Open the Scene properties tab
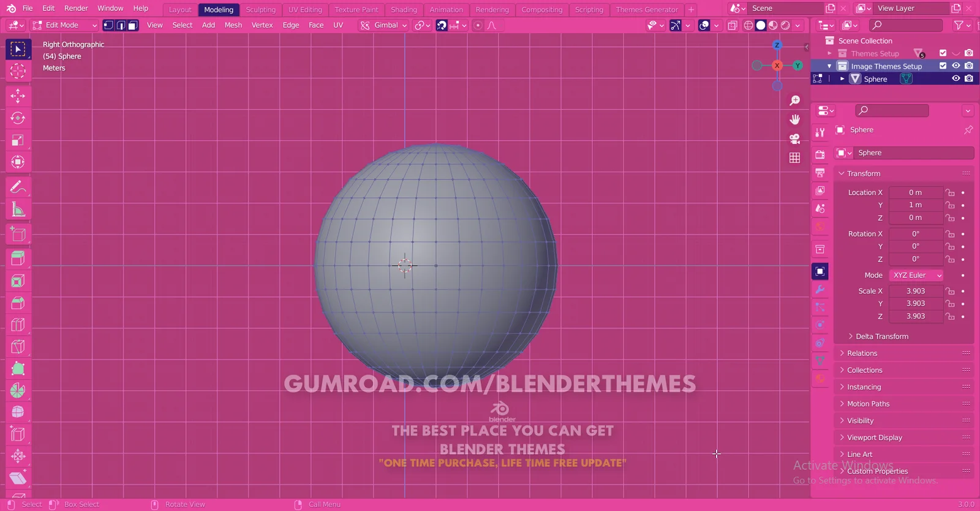Screen dimensions: 980x511 [820, 208]
